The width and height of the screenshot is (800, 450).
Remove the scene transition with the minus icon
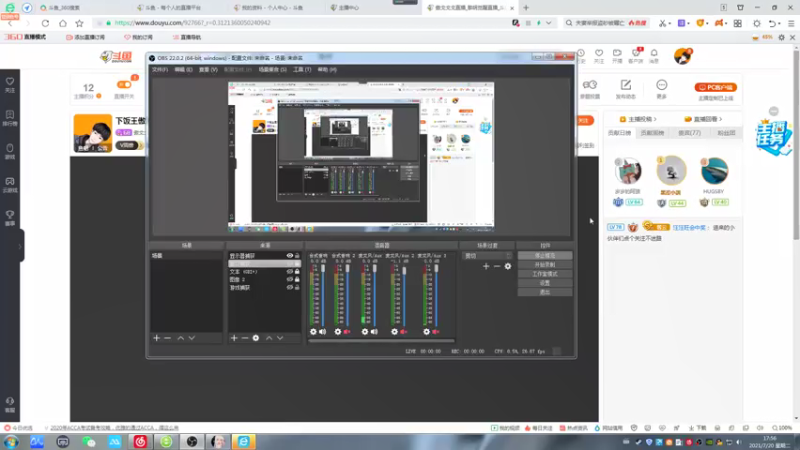click(496, 266)
